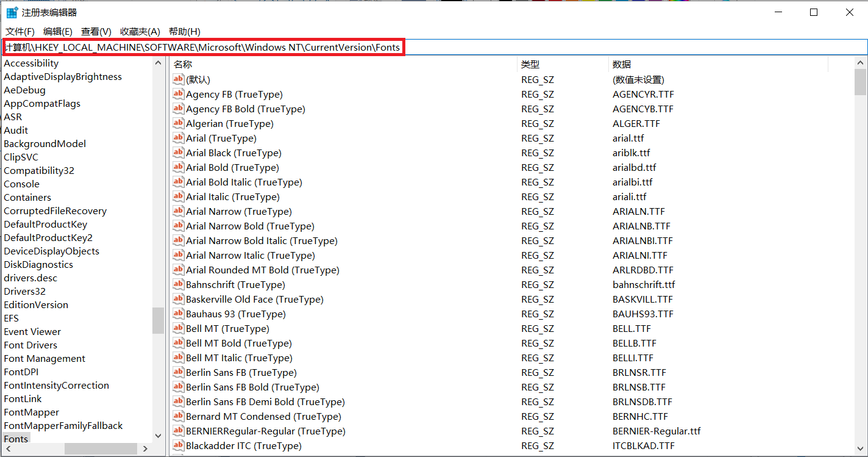
Task: Open the 查看(V) menu
Action: (96, 32)
